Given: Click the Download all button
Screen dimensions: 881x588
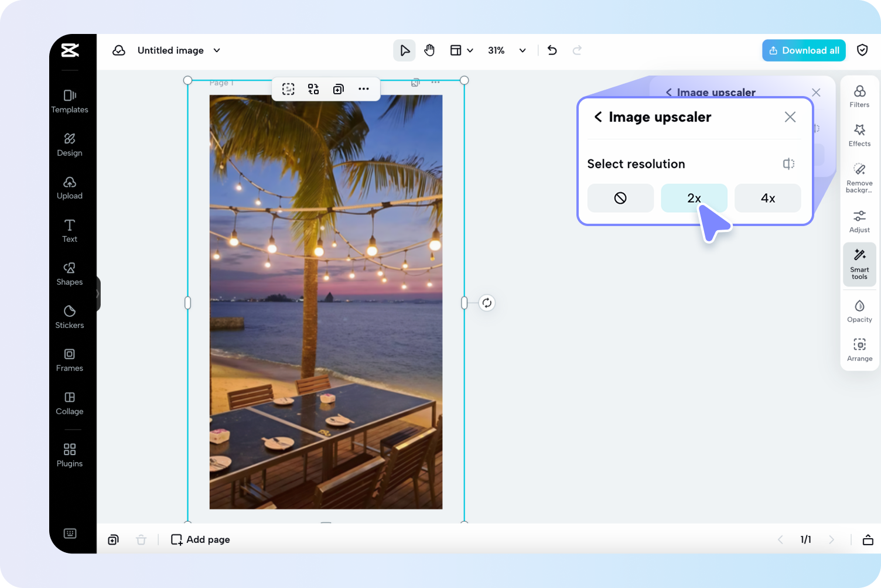Looking at the screenshot, I should point(804,50).
